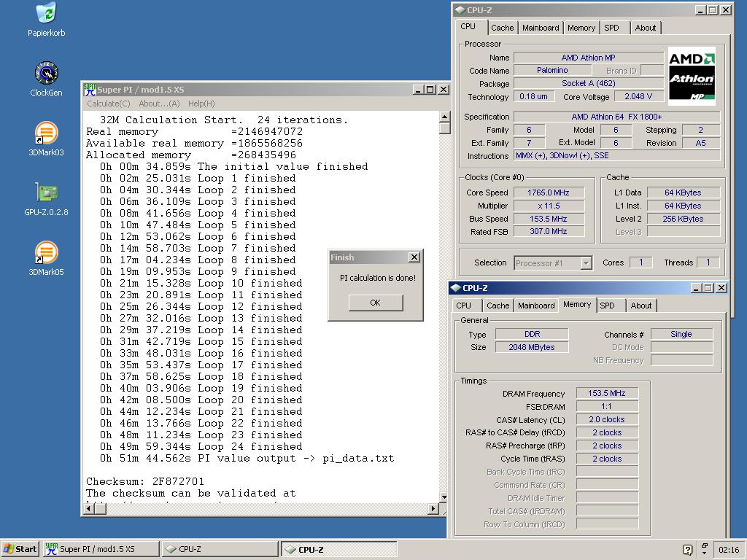Click the Checksum: 2F872701 line

pyautogui.click(x=145, y=481)
